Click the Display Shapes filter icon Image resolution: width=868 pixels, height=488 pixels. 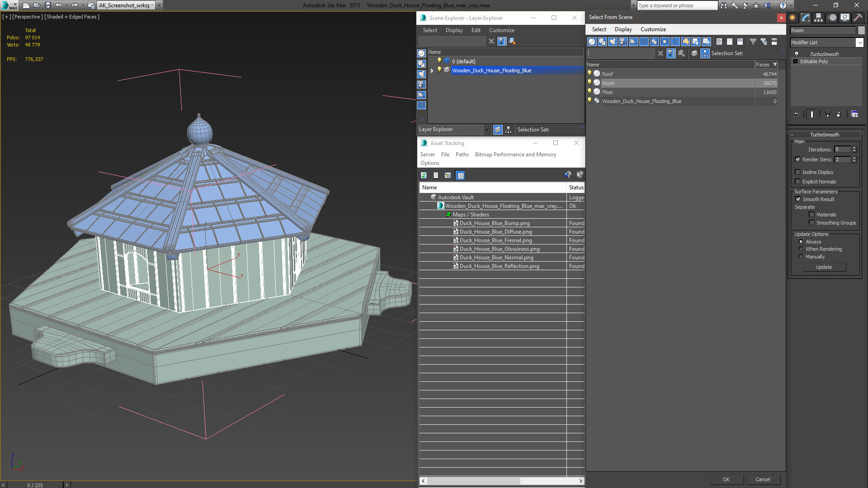coord(602,42)
